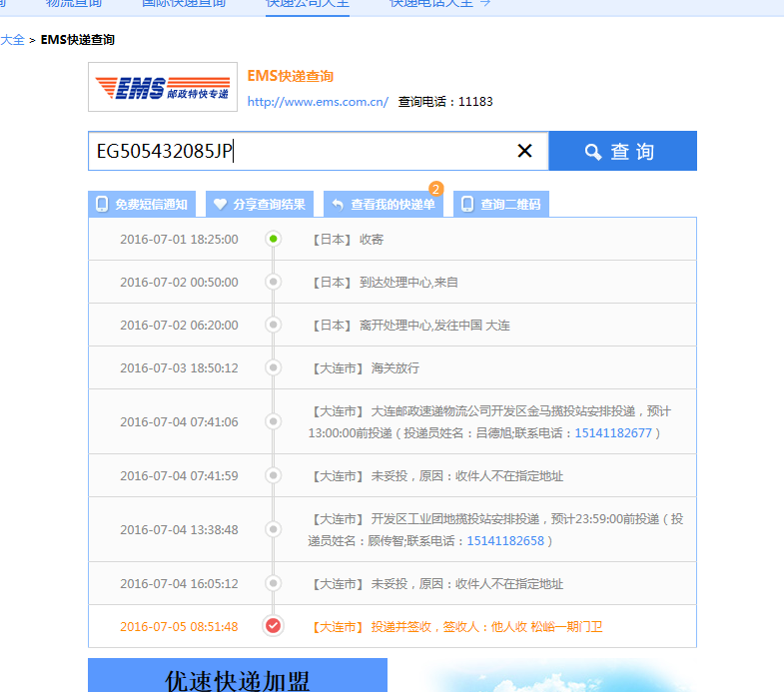Viewport: 784px width, 692px height.
Task: Click the heart icon on 分享查询结果
Action: (x=220, y=204)
